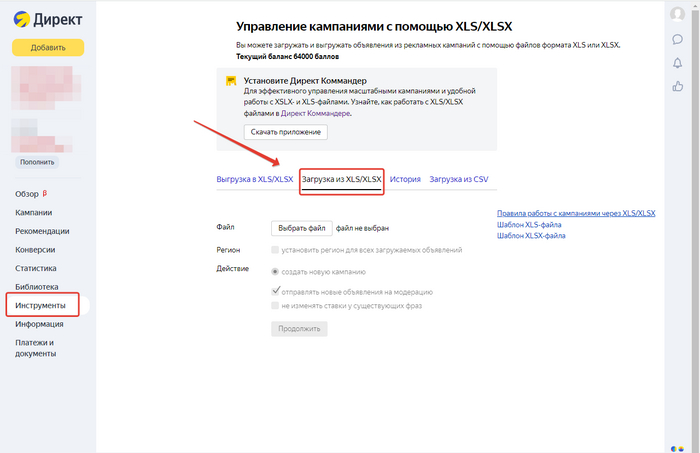Select создать новую кампанию radio button
Screen dimensions: 700x453
coord(275,272)
